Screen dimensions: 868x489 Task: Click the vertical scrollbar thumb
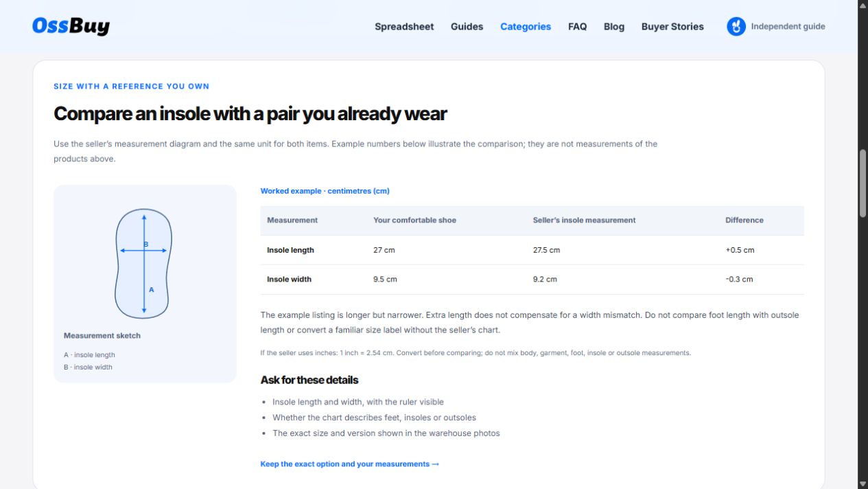863,183
